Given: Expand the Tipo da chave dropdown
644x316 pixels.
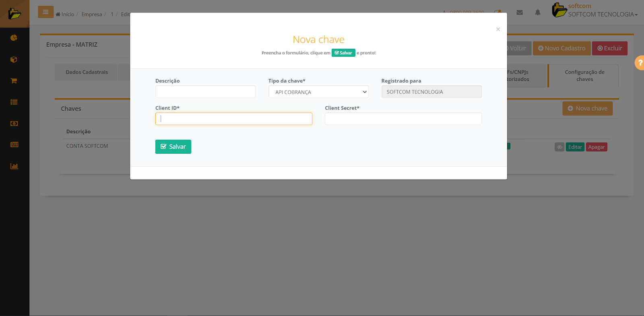Looking at the screenshot, I should pyautogui.click(x=318, y=92).
